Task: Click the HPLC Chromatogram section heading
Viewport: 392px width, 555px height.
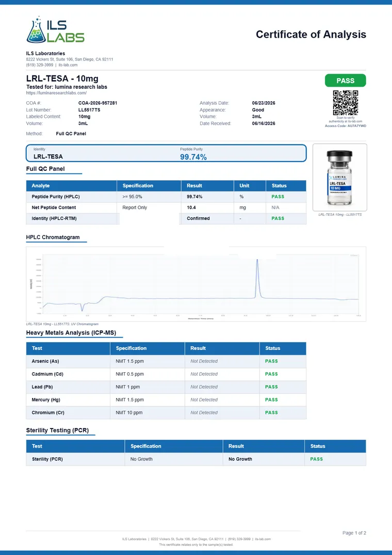Action: click(x=53, y=237)
